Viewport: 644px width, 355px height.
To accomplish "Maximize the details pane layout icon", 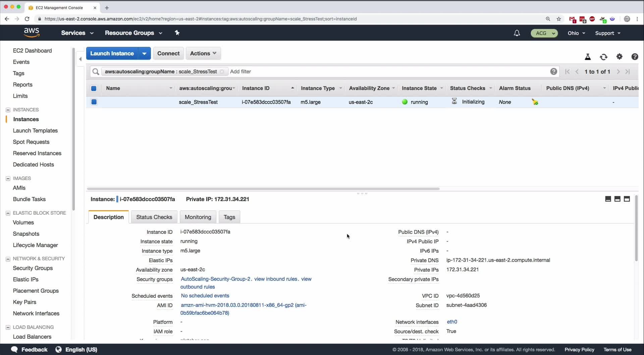I will tap(627, 199).
